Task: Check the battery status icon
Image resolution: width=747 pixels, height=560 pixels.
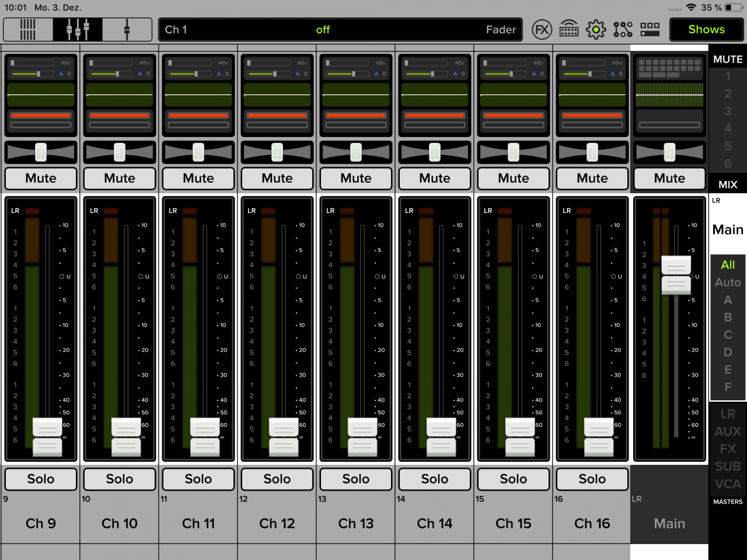Action: (x=733, y=8)
